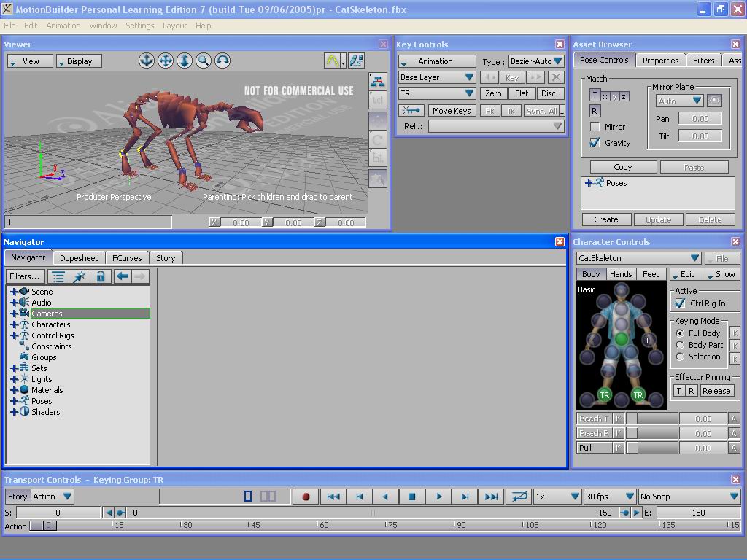Uncheck the Gravity checkbox
The height and width of the screenshot is (560, 747).
(x=595, y=142)
